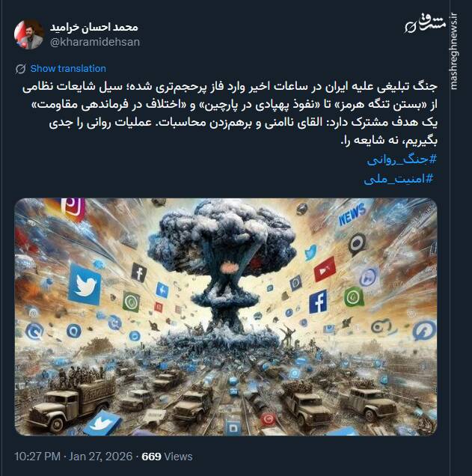
Task: Click the Mashregh logo watermark
Action: click(x=426, y=24)
